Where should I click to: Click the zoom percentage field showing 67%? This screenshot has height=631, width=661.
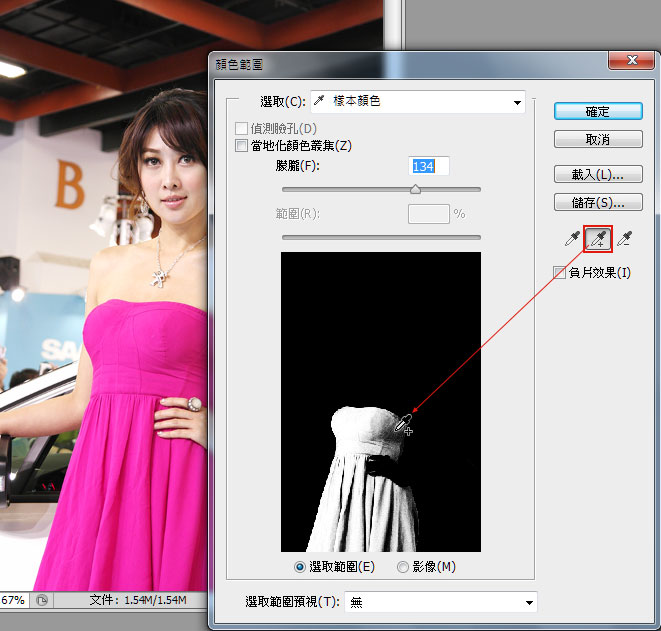tap(14, 600)
